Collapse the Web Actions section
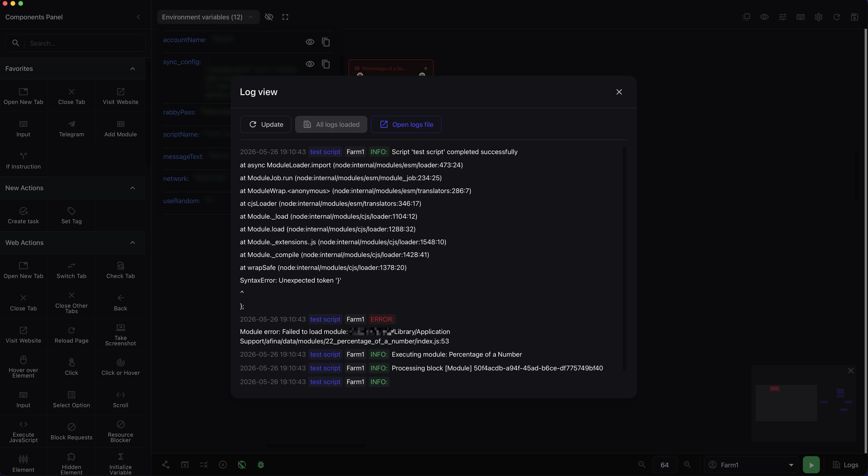868x476 pixels. [x=133, y=243]
